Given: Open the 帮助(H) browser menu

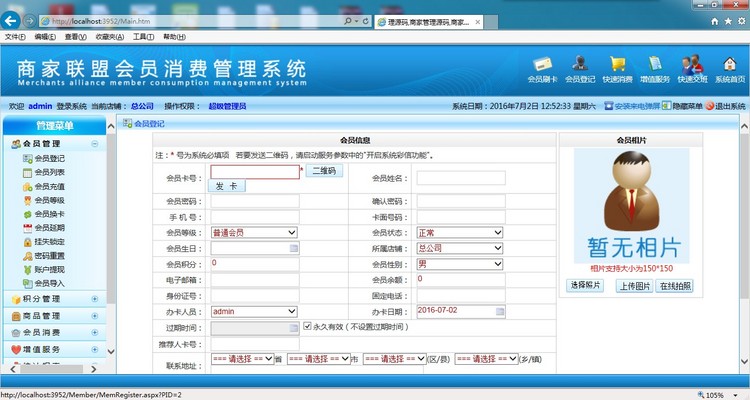Looking at the screenshot, I should [174, 37].
